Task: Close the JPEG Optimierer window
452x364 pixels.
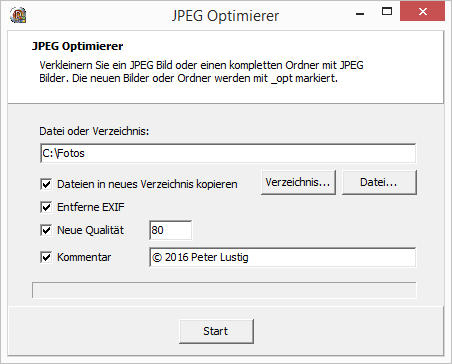Action: pos(423,12)
